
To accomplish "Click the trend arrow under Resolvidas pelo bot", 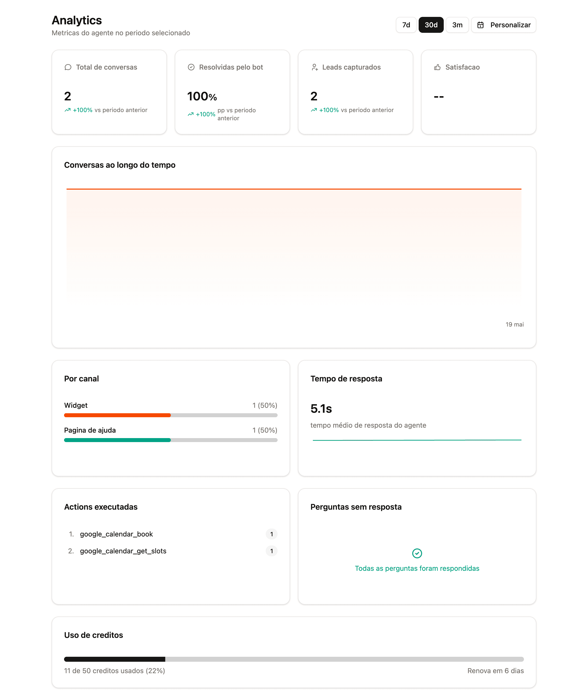I will tap(191, 114).
